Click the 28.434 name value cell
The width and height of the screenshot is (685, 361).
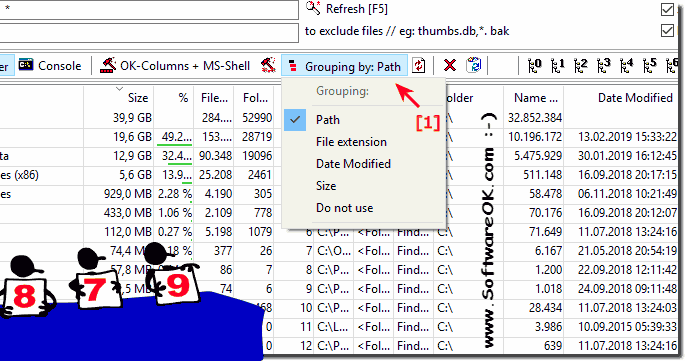(x=545, y=308)
